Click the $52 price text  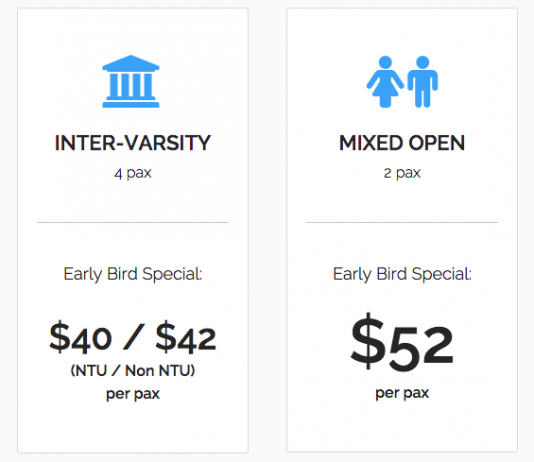tap(402, 342)
